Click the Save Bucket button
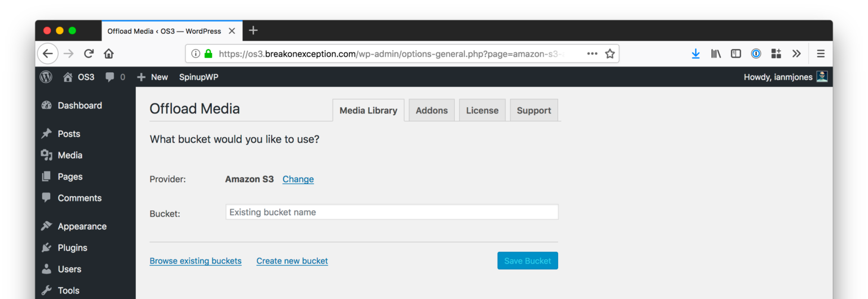Viewport: 868px width, 299px height. (527, 261)
